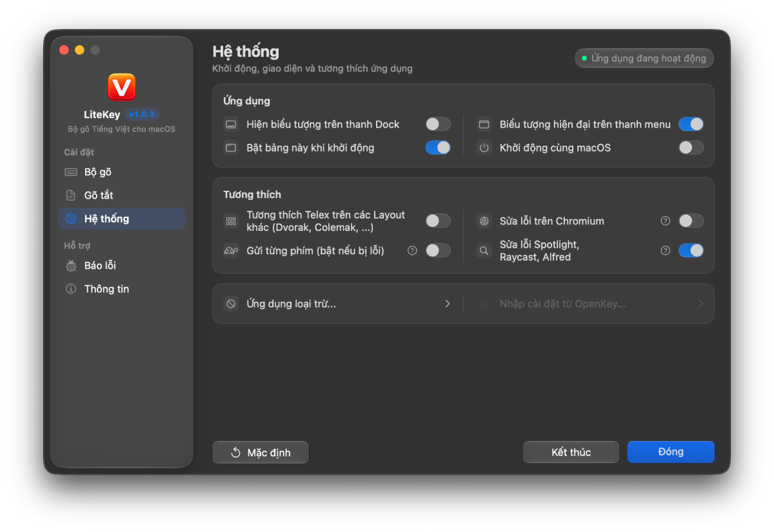774x532 pixels.
Task: Click the menu bar icon beside Biểu tượng hiện đại
Action: (x=484, y=124)
